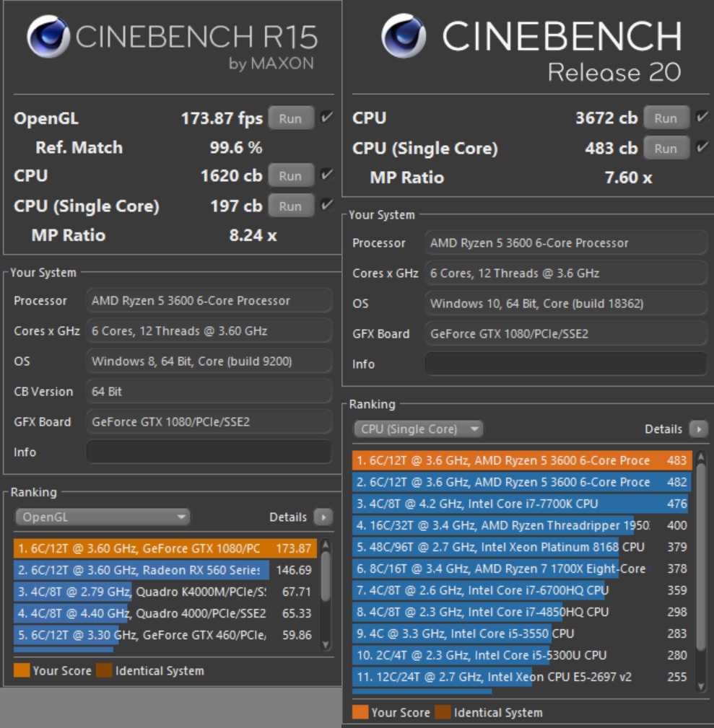714x728 pixels.
Task: Click R15 ranking scrollbar thumb
Action: (326, 576)
